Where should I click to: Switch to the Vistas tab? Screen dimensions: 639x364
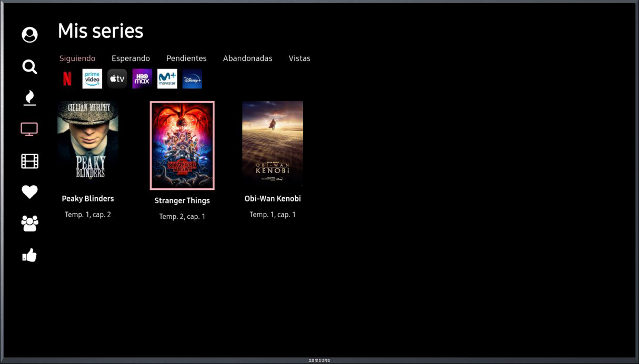pyautogui.click(x=299, y=58)
